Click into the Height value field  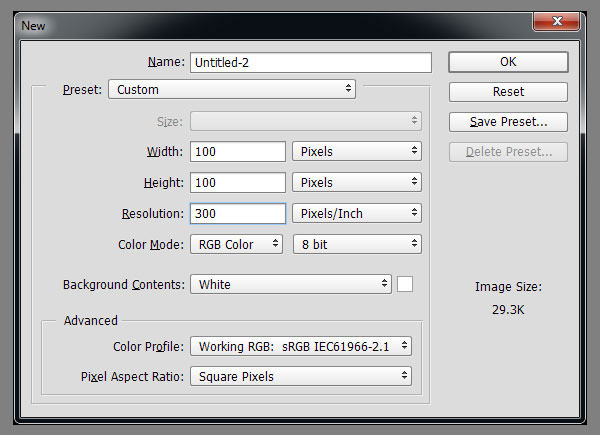[238, 182]
